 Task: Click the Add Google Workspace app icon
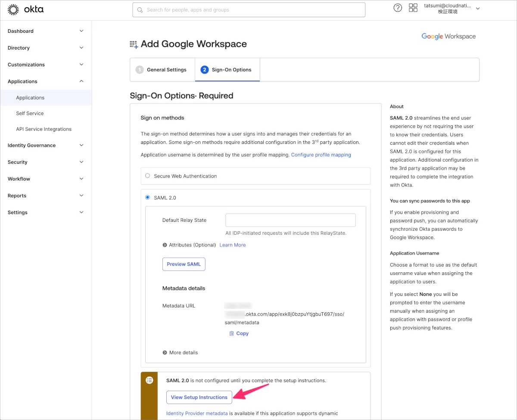[134, 44]
